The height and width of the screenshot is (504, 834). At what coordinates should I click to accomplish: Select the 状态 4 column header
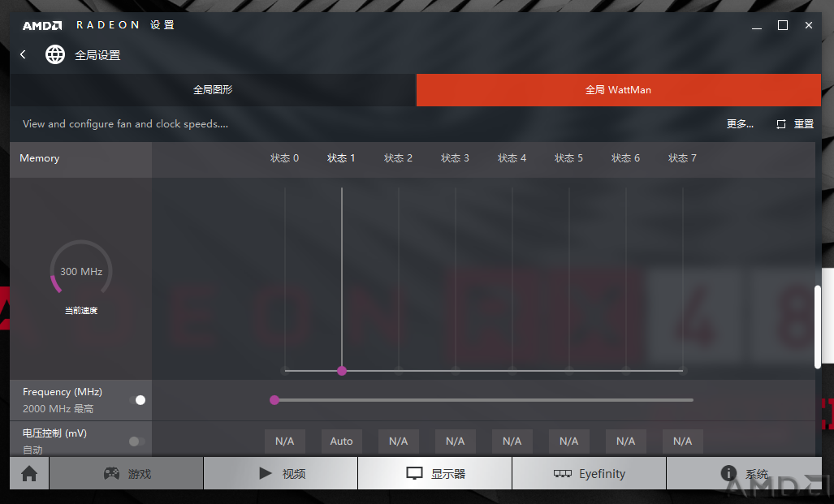(512, 158)
